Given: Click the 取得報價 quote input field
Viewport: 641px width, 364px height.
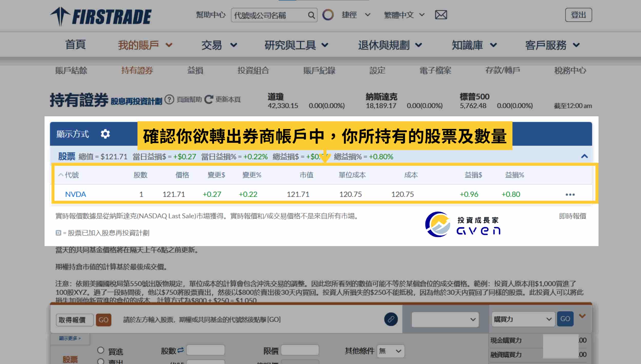Looking at the screenshot, I should click(74, 320).
